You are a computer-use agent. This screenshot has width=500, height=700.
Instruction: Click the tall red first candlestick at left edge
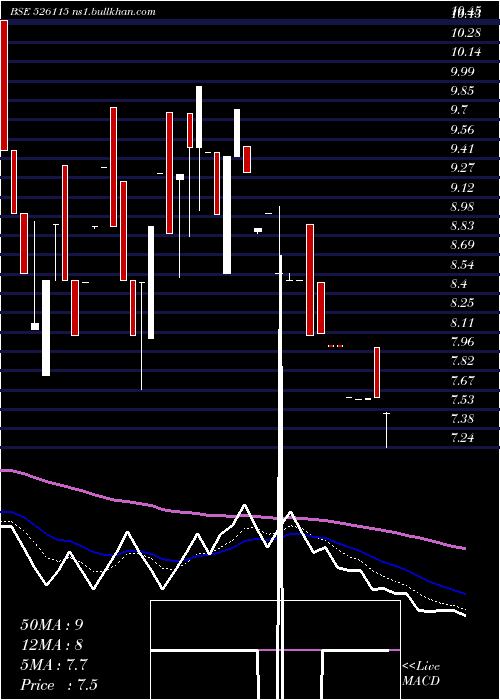(4, 86)
